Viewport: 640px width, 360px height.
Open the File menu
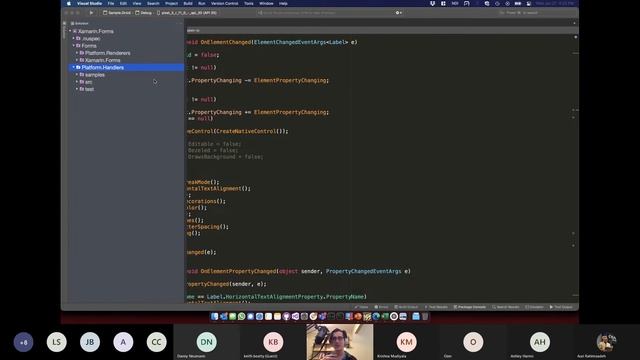pyautogui.click(x=111, y=3)
